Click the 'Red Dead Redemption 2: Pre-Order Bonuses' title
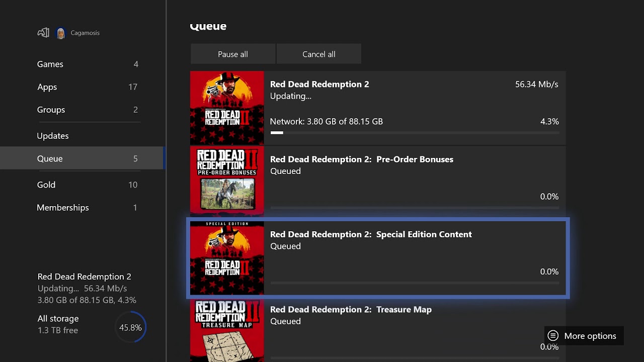644x362 pixels. pyautogui.click(x=362, y=159)
